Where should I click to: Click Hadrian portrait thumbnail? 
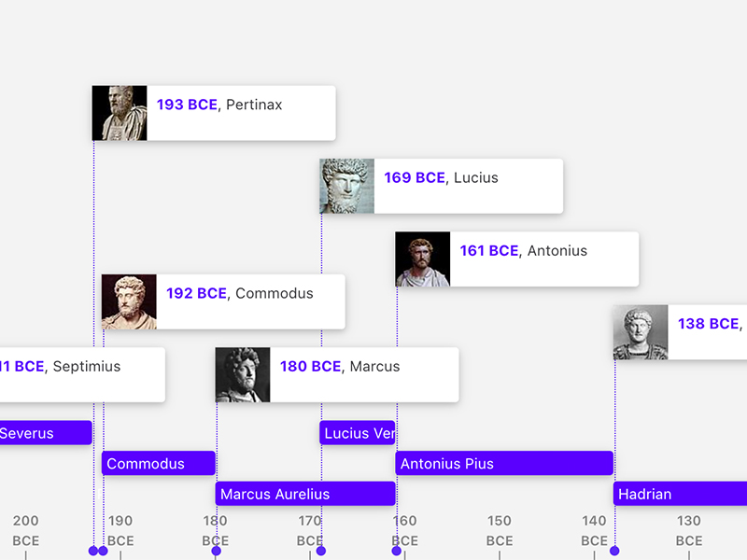(x=641, y=331)
